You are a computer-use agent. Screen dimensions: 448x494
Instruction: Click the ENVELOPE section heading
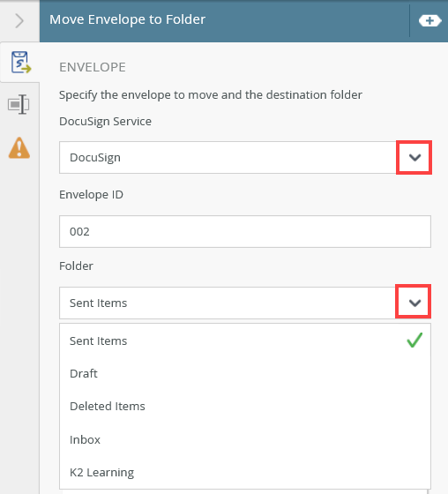coord(93,67)
